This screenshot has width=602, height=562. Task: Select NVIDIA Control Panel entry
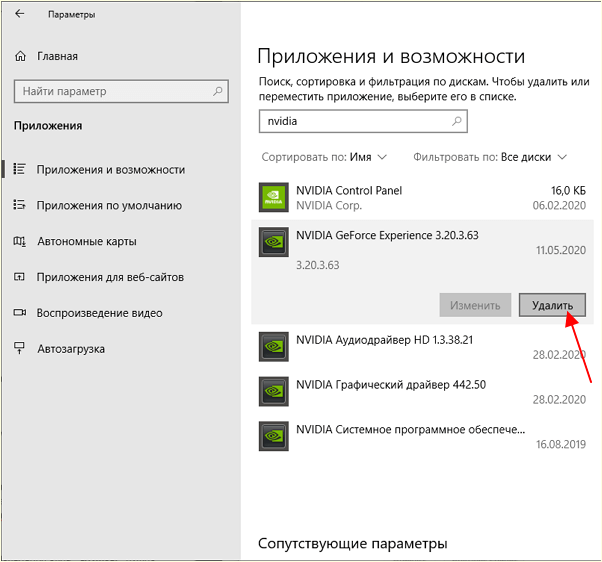(x=422, y=197)
